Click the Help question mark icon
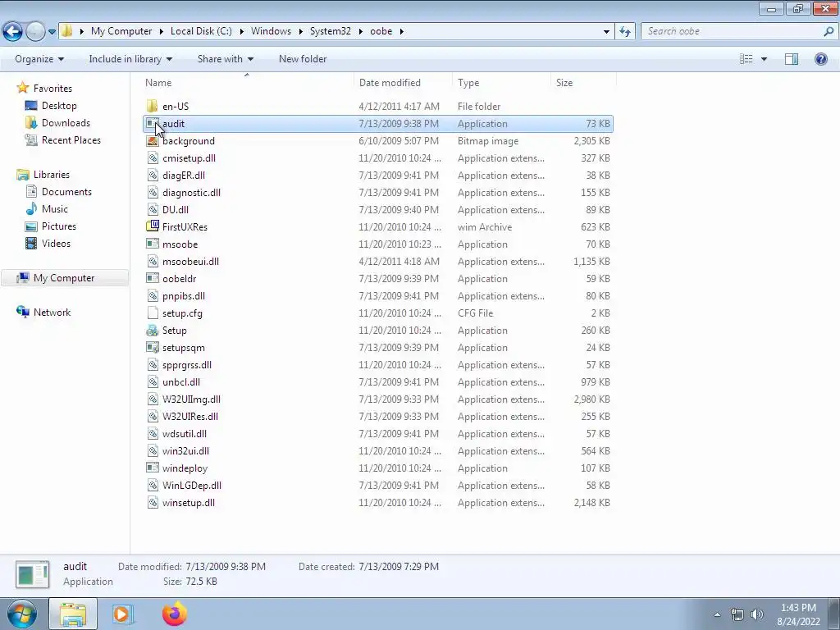 click(820, 59)
